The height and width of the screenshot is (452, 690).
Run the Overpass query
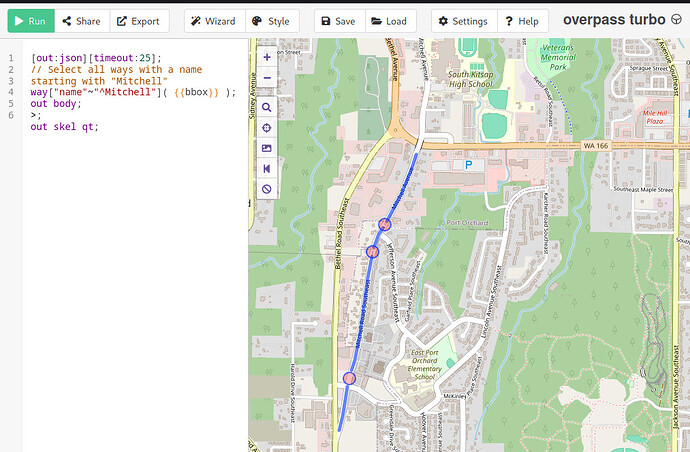pos(30,21)
